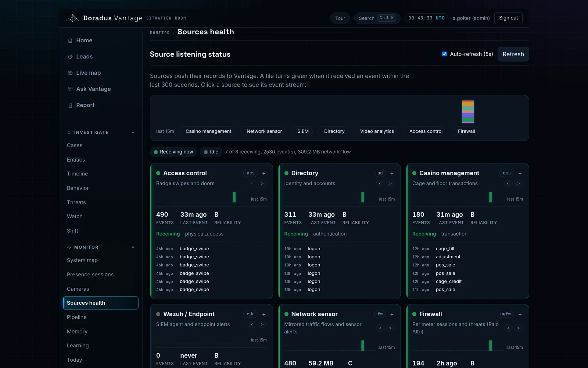Filter by Receiving now

173,152
